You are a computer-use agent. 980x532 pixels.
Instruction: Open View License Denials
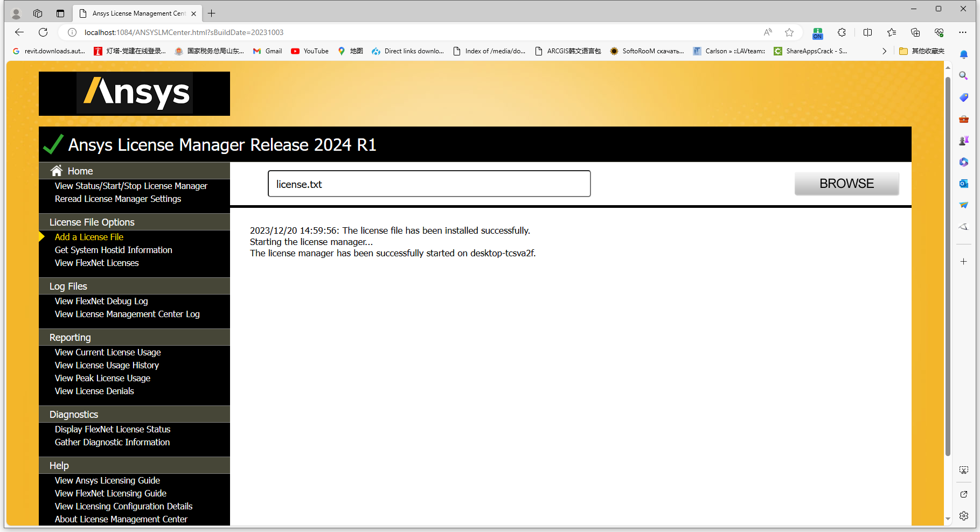click(94, 391)
